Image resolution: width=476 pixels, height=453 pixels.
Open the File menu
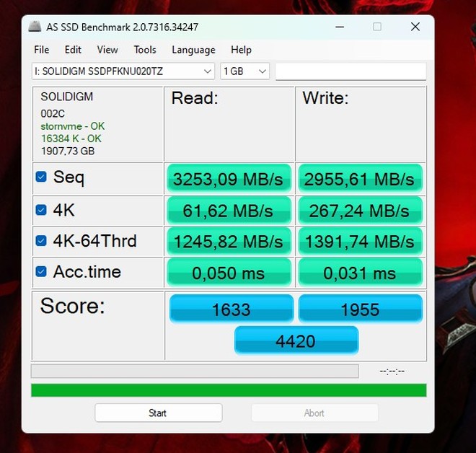coord(42,50)
